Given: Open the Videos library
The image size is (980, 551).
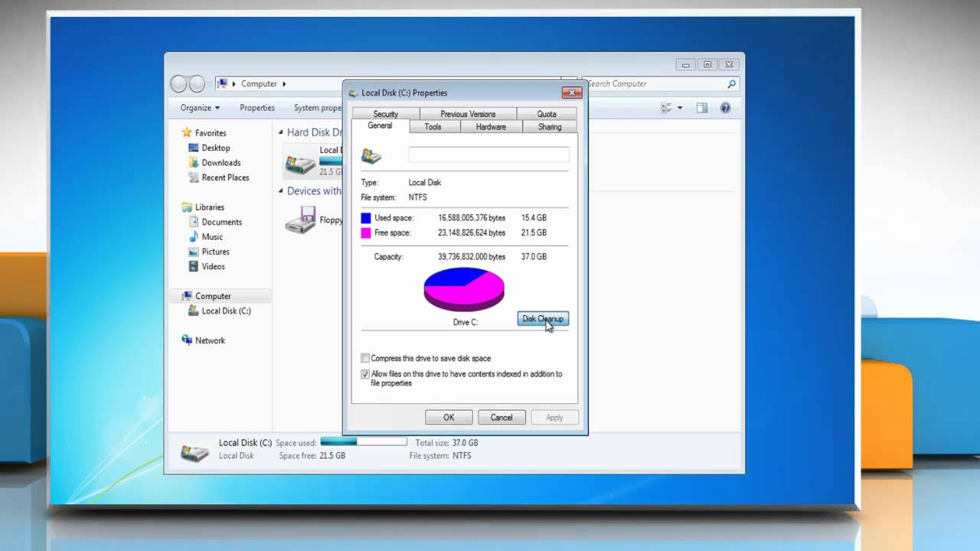Looking at the screenshot, I should coord(214,267).
